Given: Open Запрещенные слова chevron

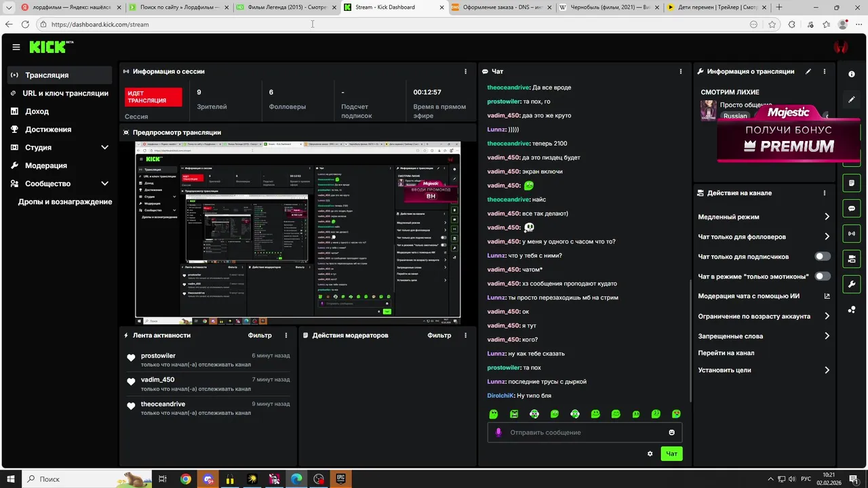Looking at the screenshot, I should 827,335.
